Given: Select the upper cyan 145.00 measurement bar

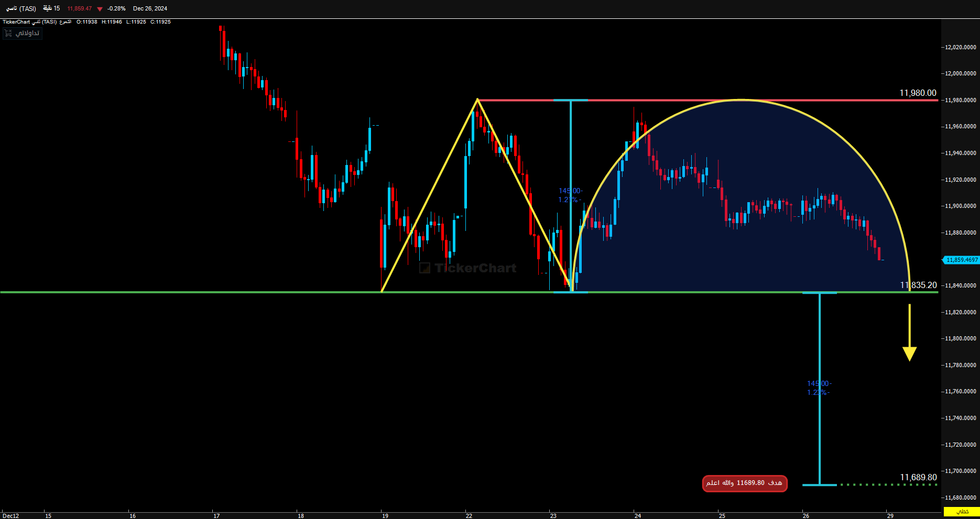Looking at the screenshot, I should (571, 196).
